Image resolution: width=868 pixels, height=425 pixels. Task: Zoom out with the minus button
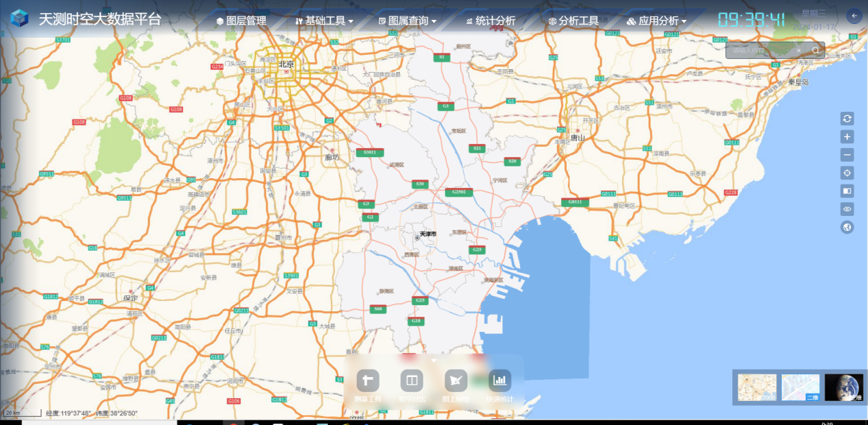[x=847, y=155]
